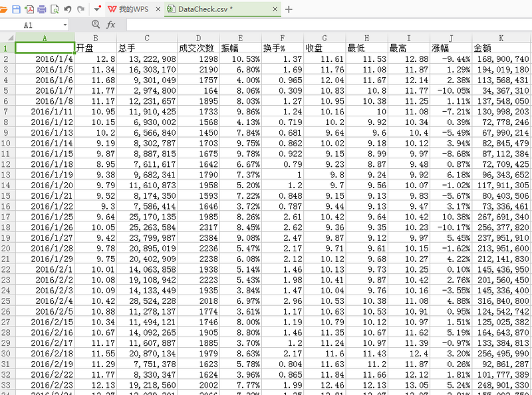Select column B header

point(96,38)
